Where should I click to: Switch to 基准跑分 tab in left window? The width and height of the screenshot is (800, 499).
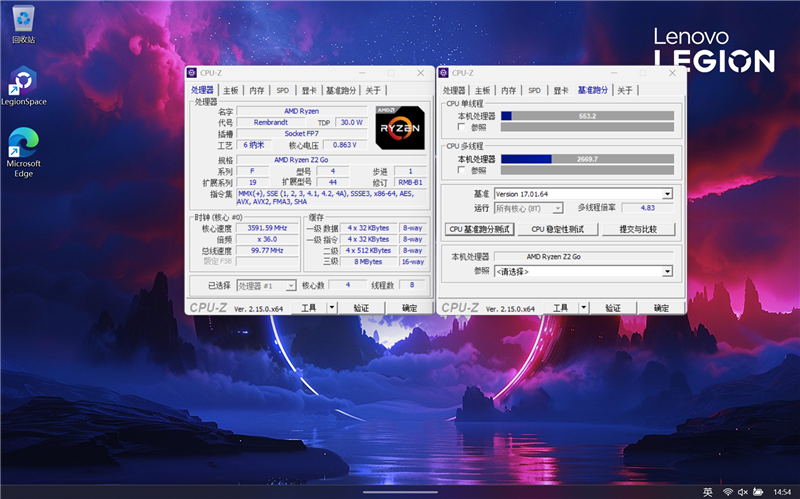click(341, 90)
